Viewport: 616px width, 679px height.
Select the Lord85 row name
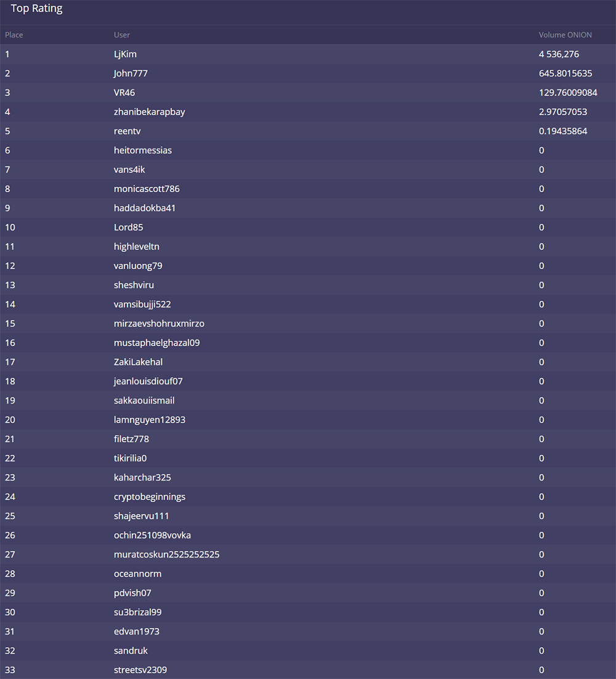coord(129,227)
